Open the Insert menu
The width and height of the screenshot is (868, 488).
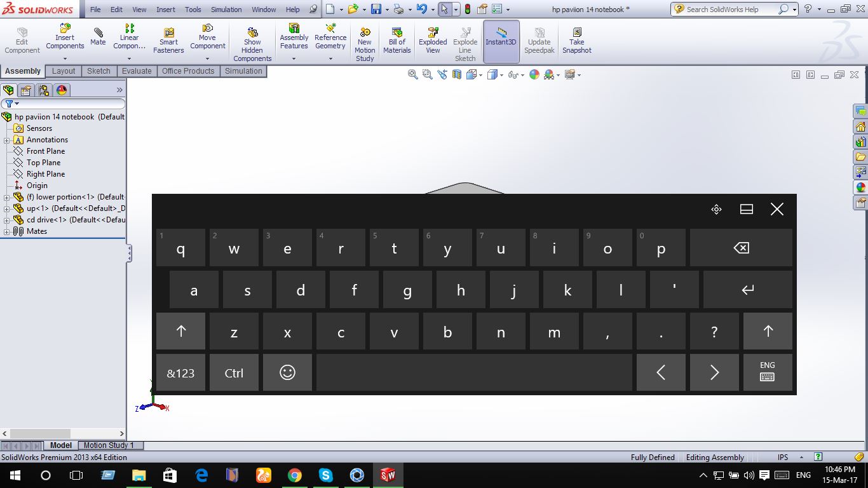coord(166,10)
